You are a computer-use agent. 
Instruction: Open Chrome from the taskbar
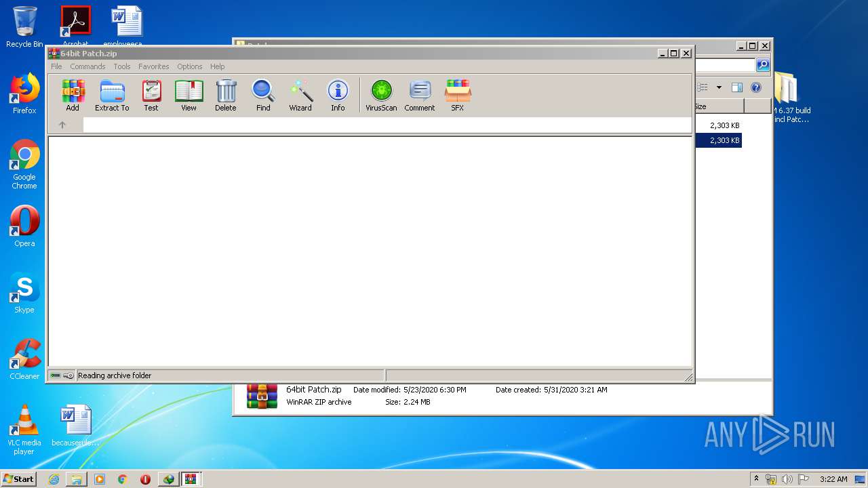coord(123,479)
